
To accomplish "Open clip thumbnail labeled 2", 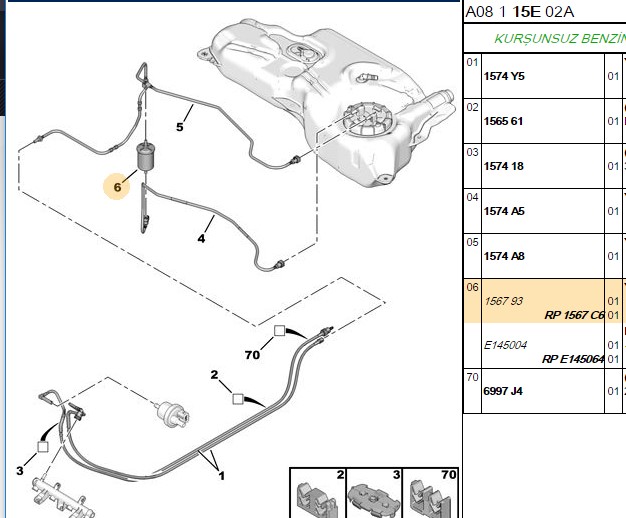I will point(317,493).
